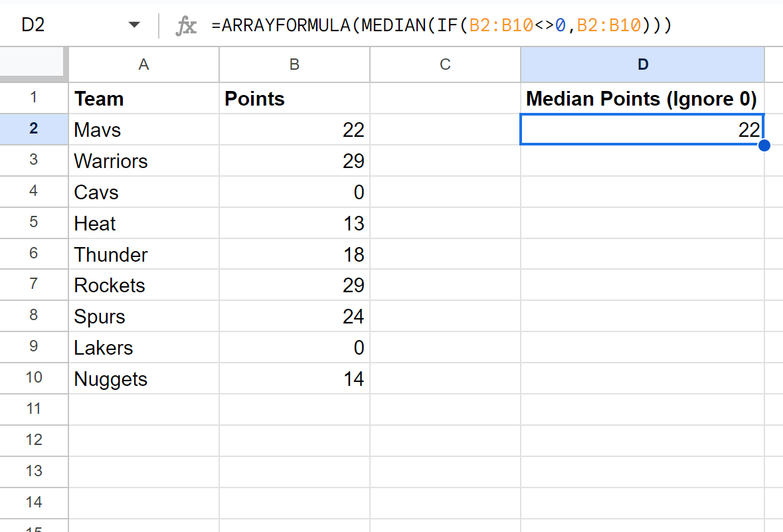783x532 pixels.
Task: Click Nuggets points value 14
Action: (294, 378)
